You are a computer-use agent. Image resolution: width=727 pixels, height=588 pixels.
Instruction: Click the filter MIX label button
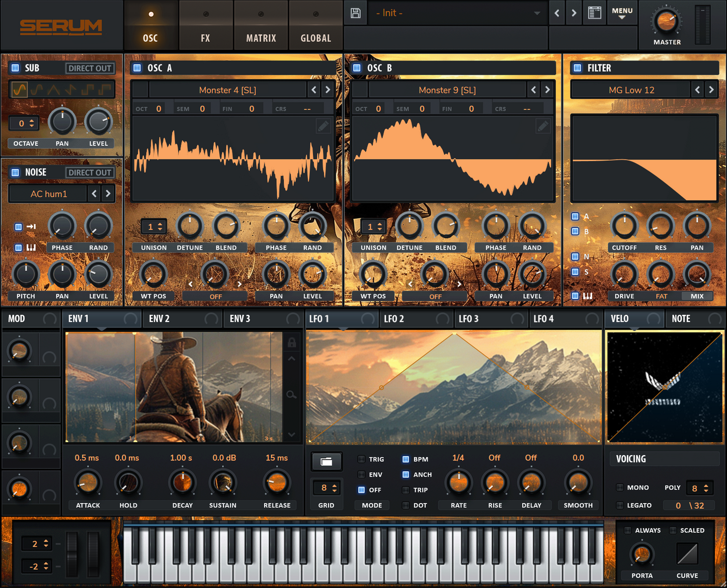(697, 296)
